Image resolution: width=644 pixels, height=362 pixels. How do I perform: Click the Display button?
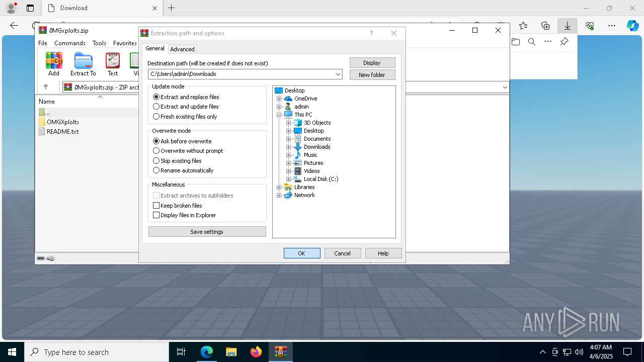(372, 63)
